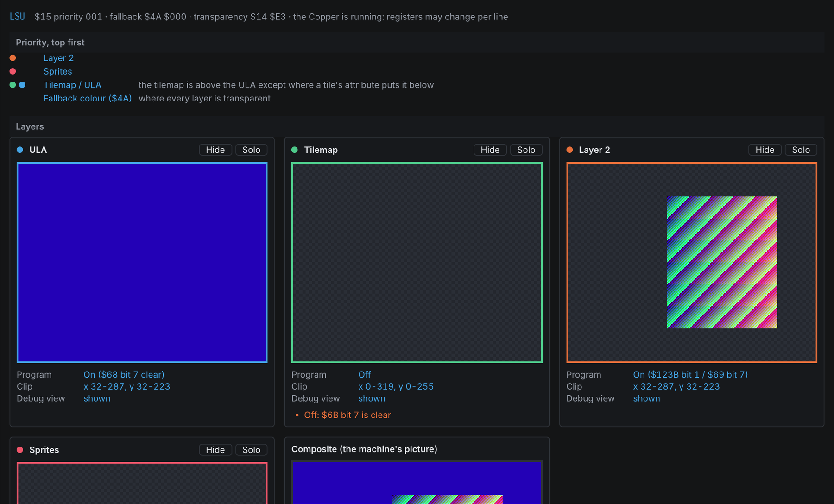Open the Tilemap / ULA priority link

coord(72,85)
